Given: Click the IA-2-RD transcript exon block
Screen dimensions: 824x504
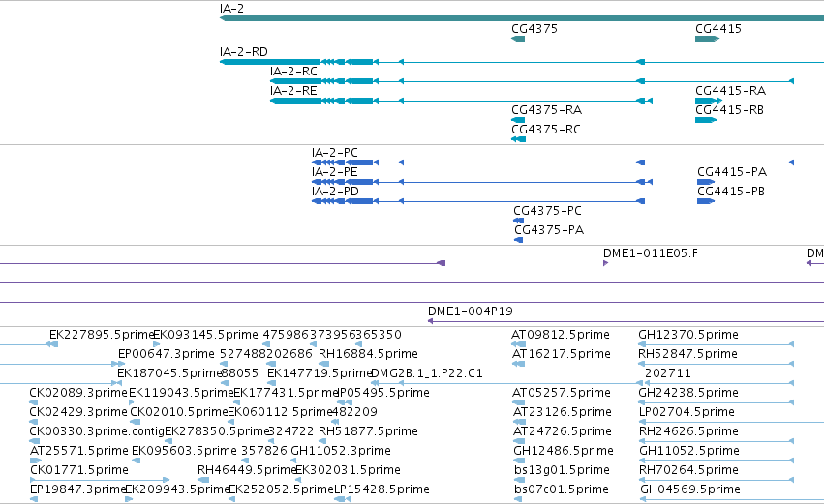Looking at the screenshot, I should (270, 62).
